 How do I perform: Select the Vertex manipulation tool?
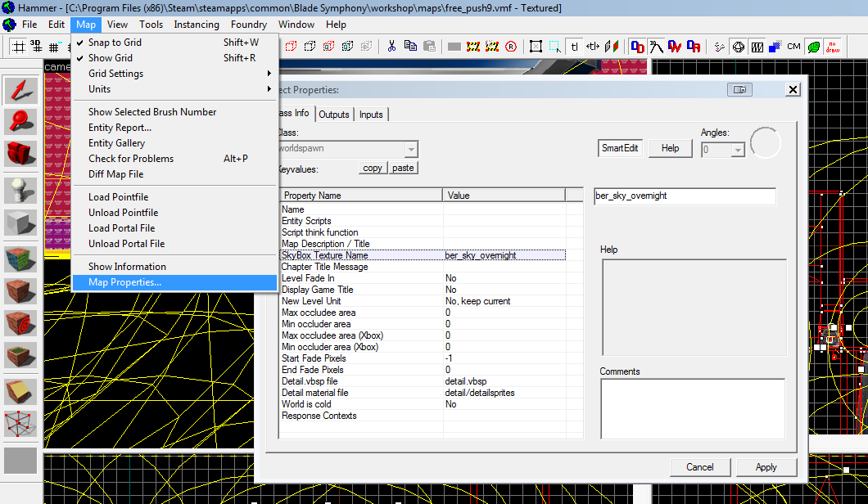coord(20,424)
